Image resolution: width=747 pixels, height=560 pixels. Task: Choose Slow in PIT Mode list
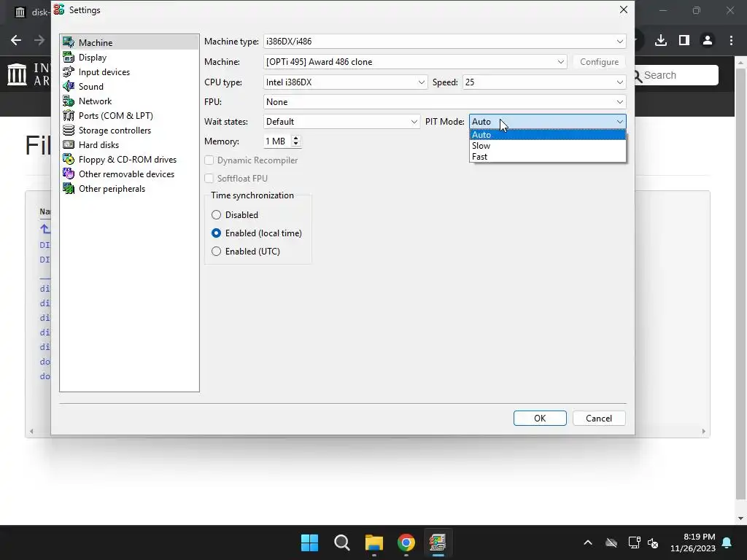pos(547,146)
